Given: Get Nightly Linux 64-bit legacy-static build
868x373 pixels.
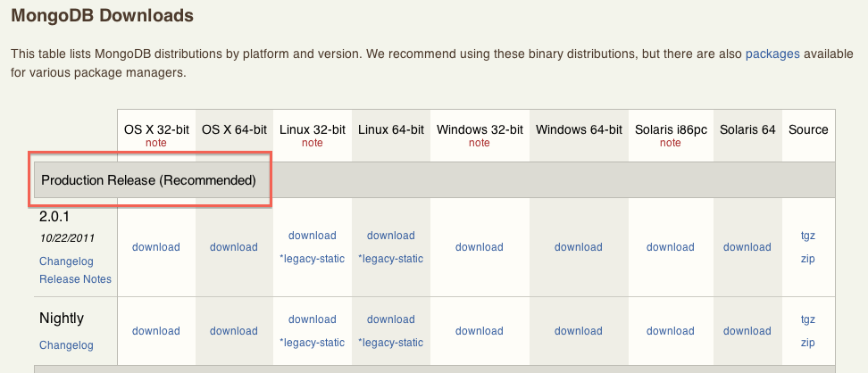Looking at the screenshot, I should tap(391, 343).
